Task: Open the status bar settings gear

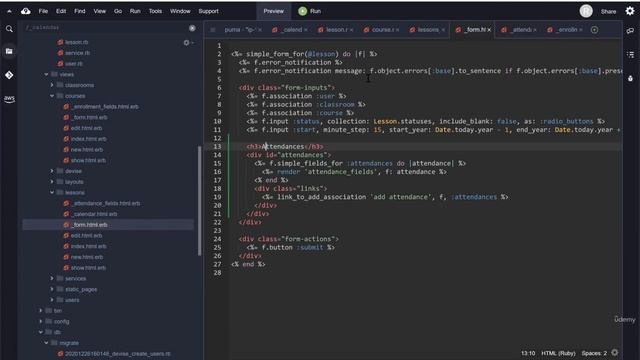Action: point(615,353)
